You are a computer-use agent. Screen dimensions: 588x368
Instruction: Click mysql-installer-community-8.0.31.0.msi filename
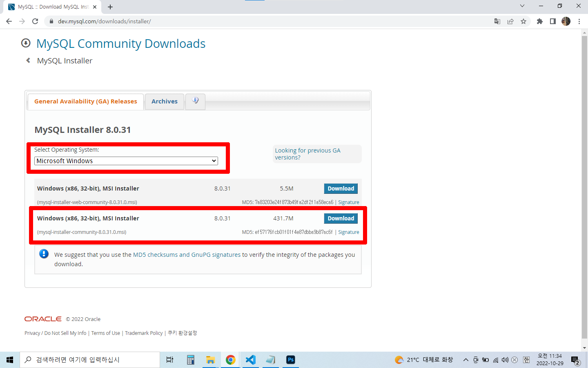point(82,232)
